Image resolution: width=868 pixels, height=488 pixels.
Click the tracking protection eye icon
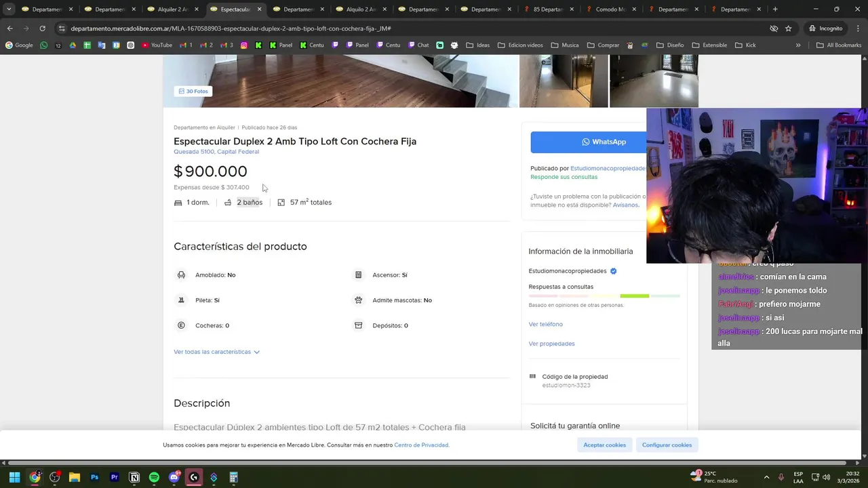pyautogui.click(x=774, y=28)
